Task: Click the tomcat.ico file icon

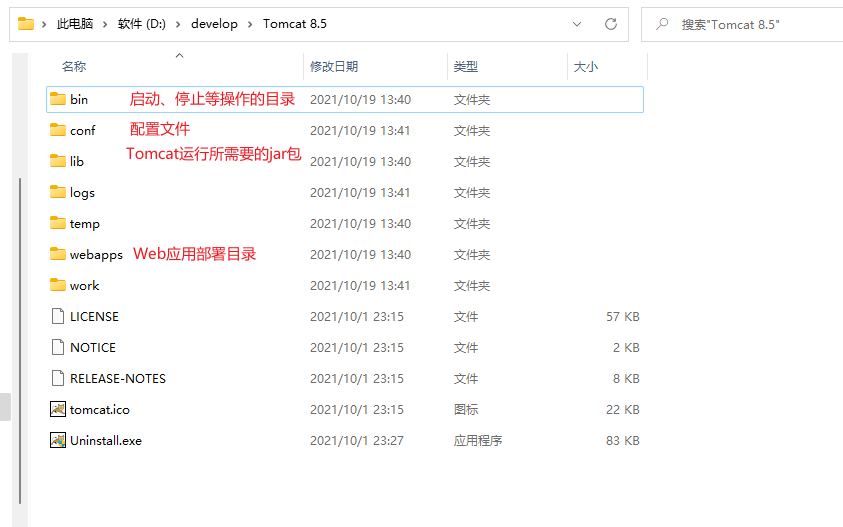Action: [x=58, y=409]
